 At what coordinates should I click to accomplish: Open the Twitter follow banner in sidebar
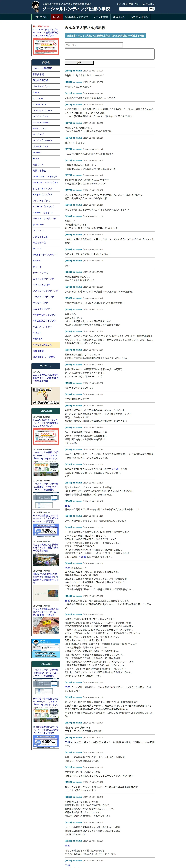tap(46, 648)
